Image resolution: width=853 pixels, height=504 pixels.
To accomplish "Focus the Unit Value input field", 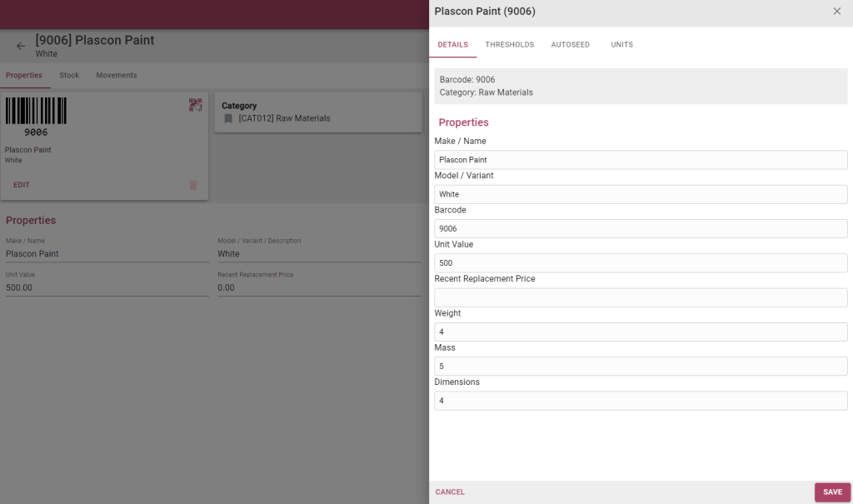I will coord(641,263).
